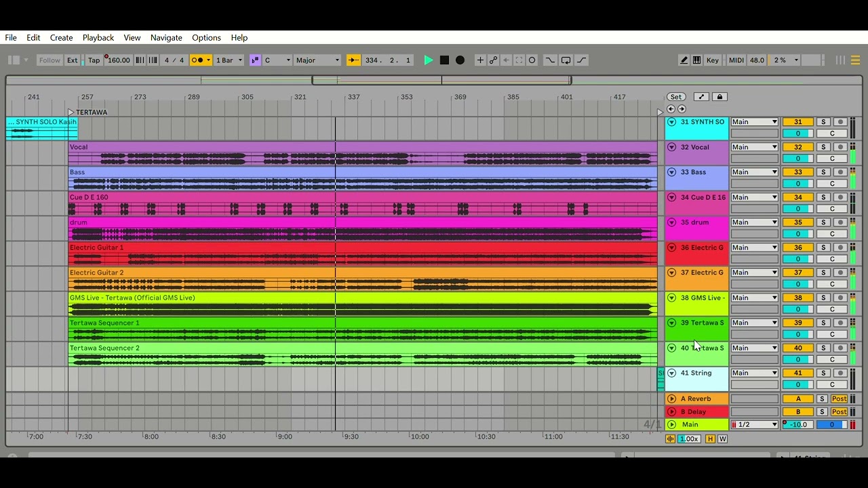Click the Session Record circle icon
Image resolution: width=868 pixels, height=488 pixels.
click(532, 60)
